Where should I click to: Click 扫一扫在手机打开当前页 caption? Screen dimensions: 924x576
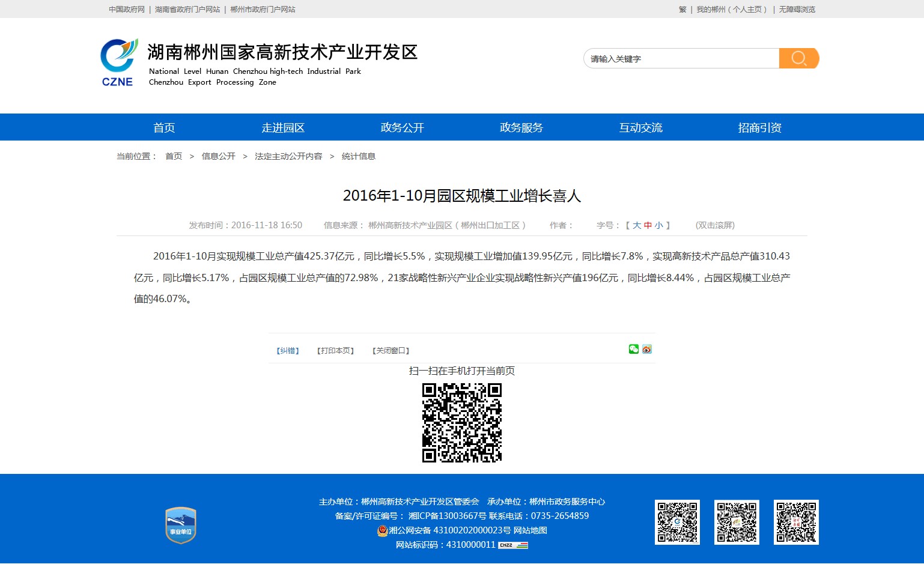click(x=462, y=371)
